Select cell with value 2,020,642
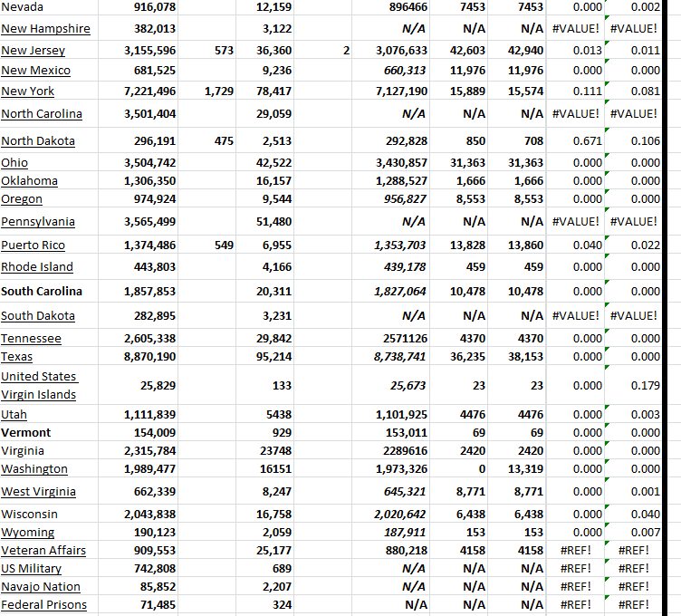Image resolution: width=681 pixels, height=616 pixels. tap(390, 515)
